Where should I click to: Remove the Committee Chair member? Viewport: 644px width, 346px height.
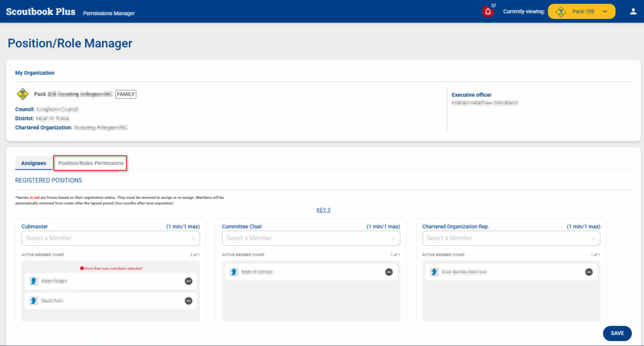[389, 272]
